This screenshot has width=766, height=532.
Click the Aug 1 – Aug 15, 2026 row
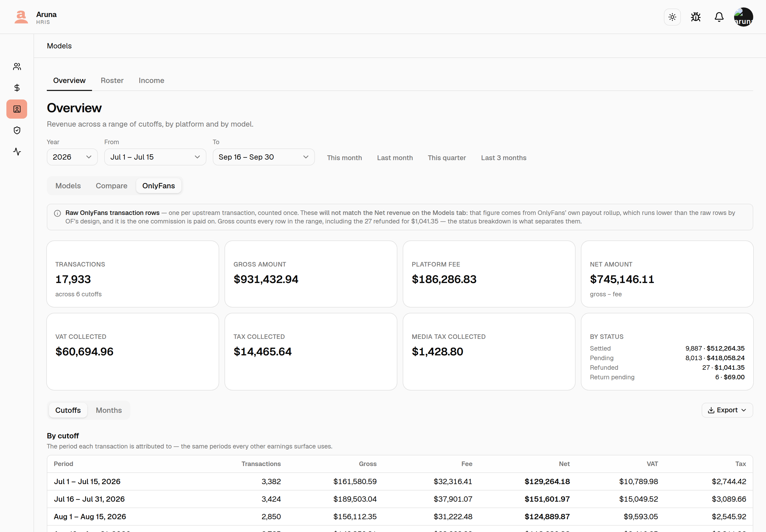pyautogui.click(x=400, y=517)
